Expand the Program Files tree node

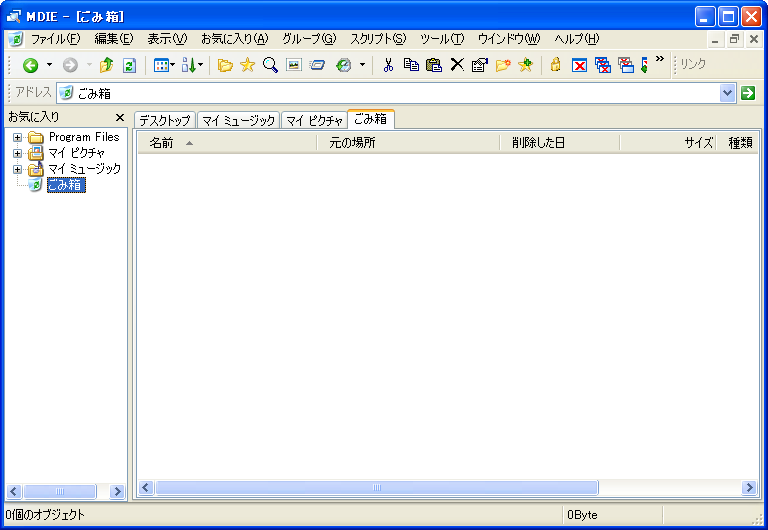pos(17,137)
